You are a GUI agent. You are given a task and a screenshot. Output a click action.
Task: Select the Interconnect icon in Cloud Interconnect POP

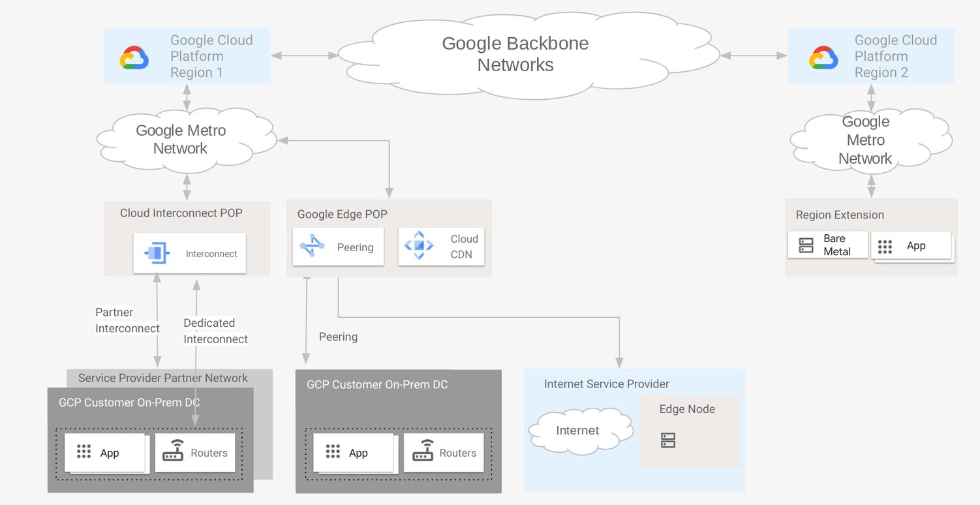157,253
